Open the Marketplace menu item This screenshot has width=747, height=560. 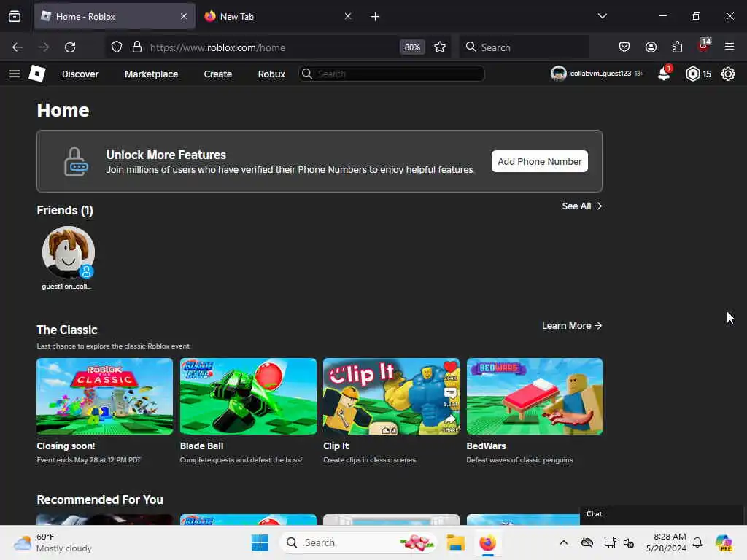pos(152,74)
